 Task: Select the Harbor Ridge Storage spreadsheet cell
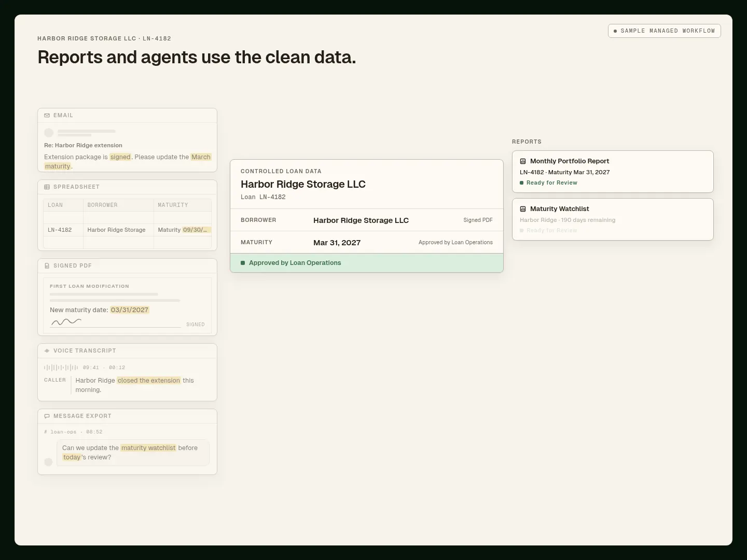click(118, 230)
